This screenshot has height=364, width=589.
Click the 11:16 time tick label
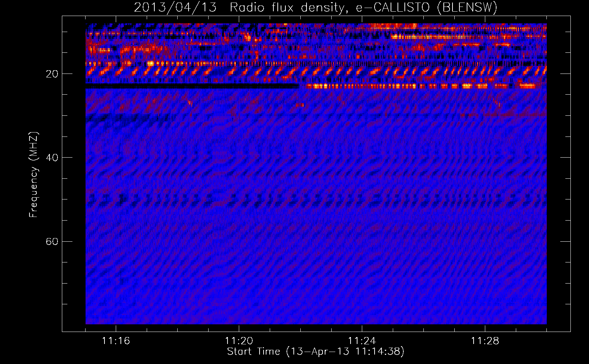pos(116,341)
